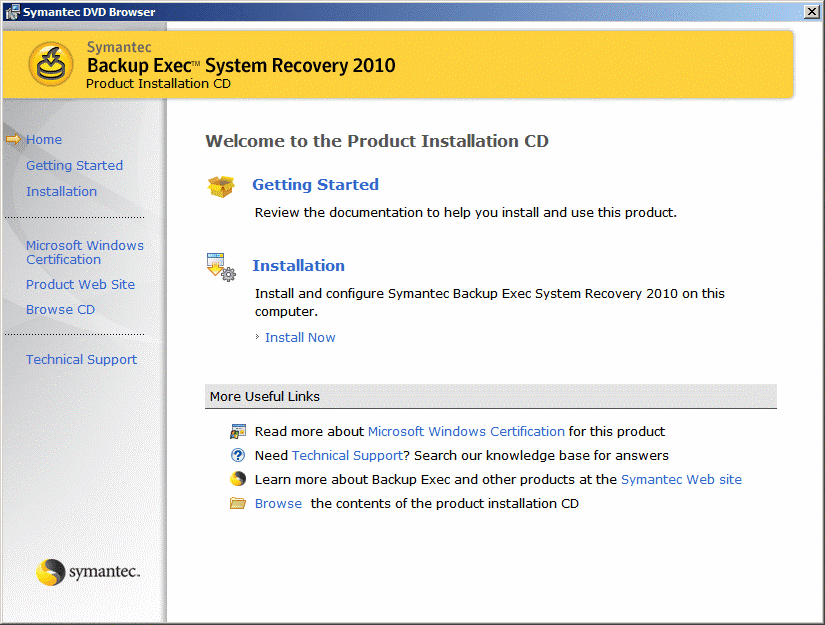Click the Technical Support question mark icon
The image size is (825, 625).
238,456
